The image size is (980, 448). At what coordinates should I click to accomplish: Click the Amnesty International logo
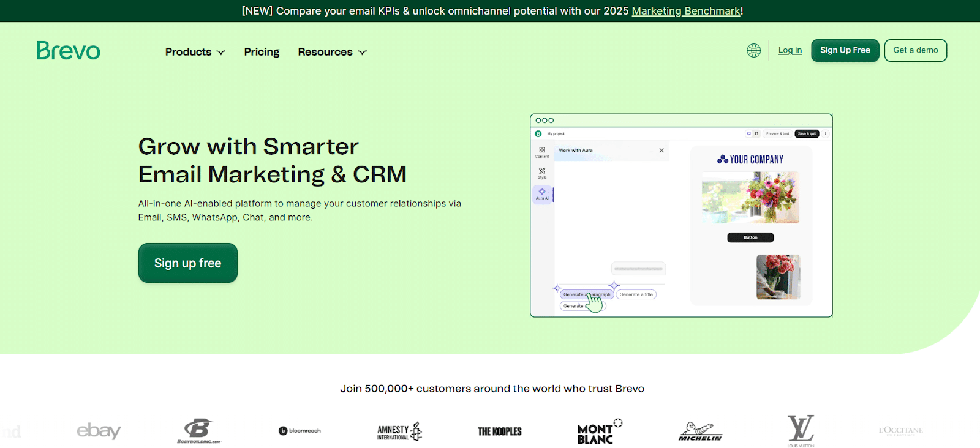[399, 431]
